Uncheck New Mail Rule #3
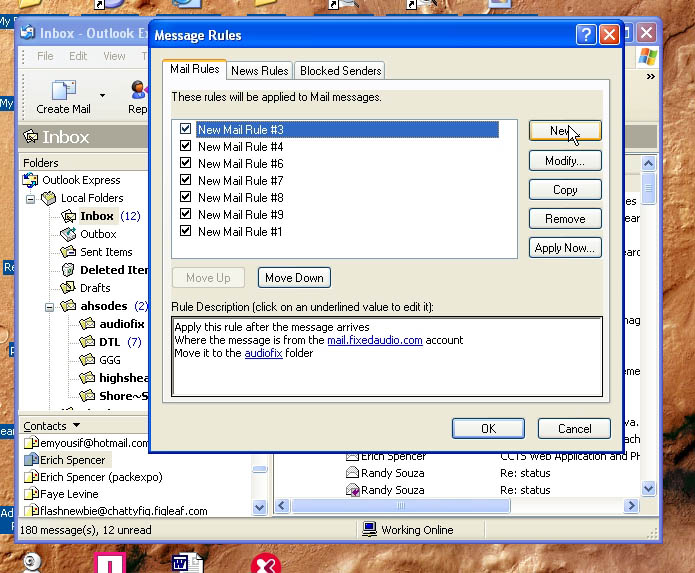695x573 pixels. coord(185,129)
